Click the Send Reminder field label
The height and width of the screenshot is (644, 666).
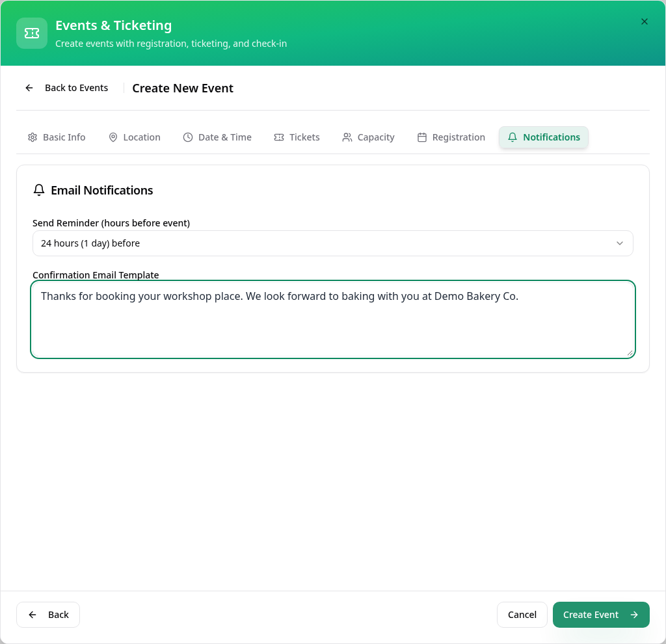click(111, 223)
